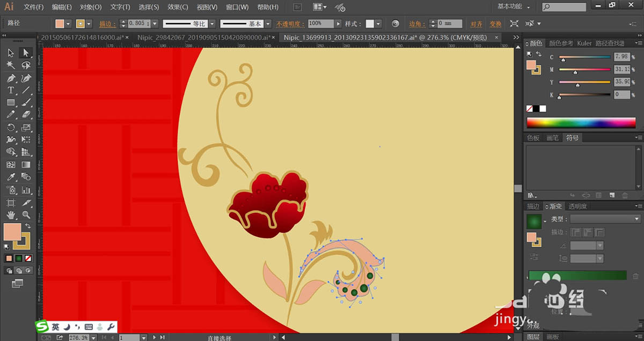Select the Direct Selection tool
Image resolution: width=644 pixels, height=341 pixels.
pyautogui.click(x=25, y=53)
